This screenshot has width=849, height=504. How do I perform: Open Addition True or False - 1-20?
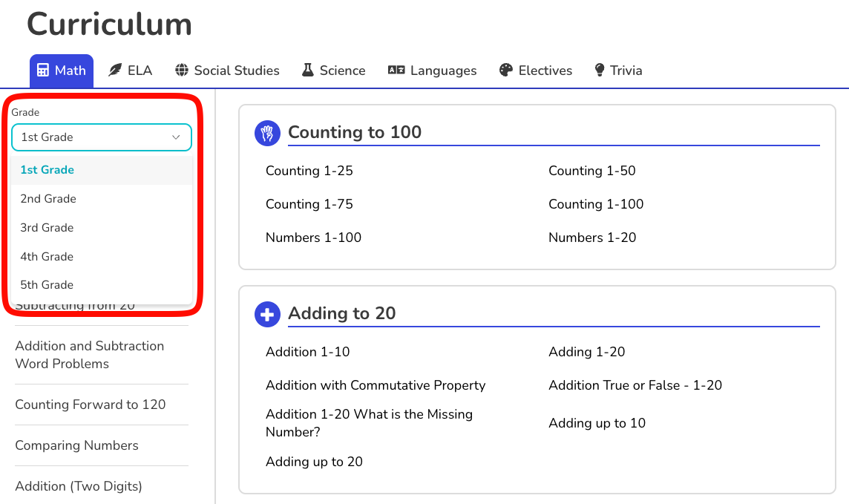click(x=635, y=385)
